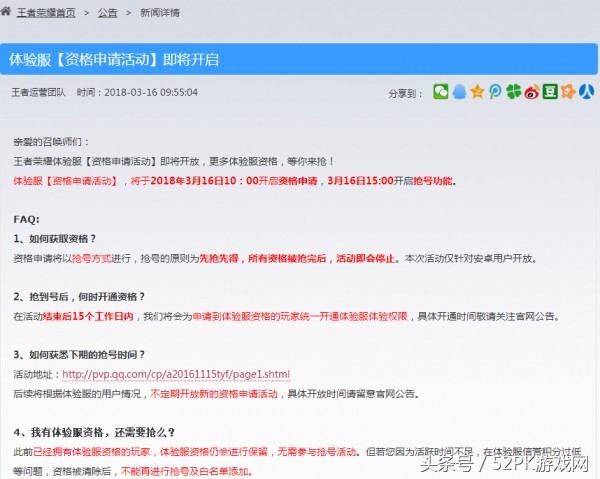Click the greeting 亲爱的召唤师们：
The height and width of the screenshot is (479, 600).
[51, 142]
